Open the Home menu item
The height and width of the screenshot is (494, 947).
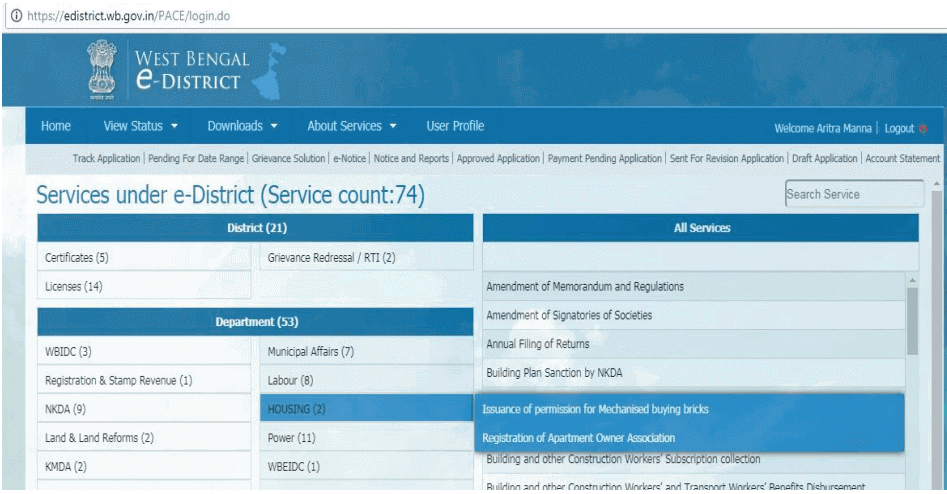[56, 126]
